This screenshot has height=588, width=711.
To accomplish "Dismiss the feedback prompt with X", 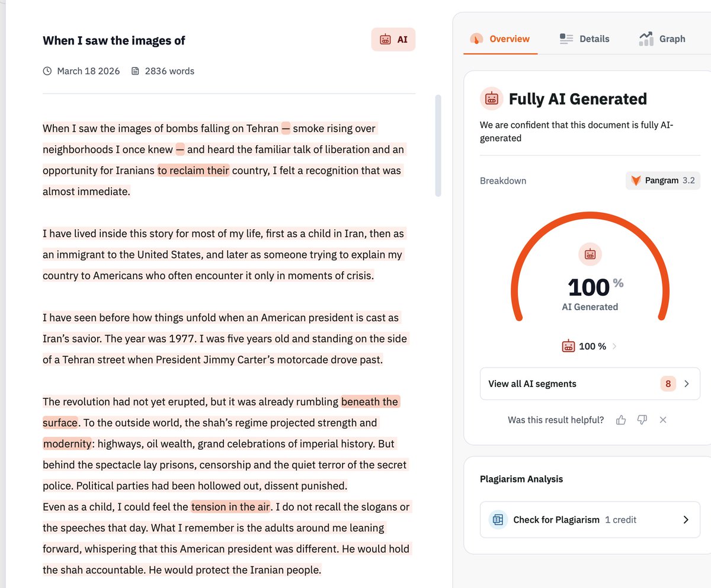I will coord(663,420).
